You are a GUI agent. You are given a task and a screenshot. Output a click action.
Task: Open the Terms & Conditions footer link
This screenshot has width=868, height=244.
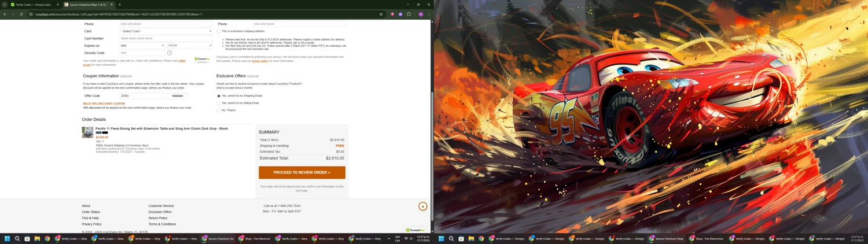click(162, 224)
